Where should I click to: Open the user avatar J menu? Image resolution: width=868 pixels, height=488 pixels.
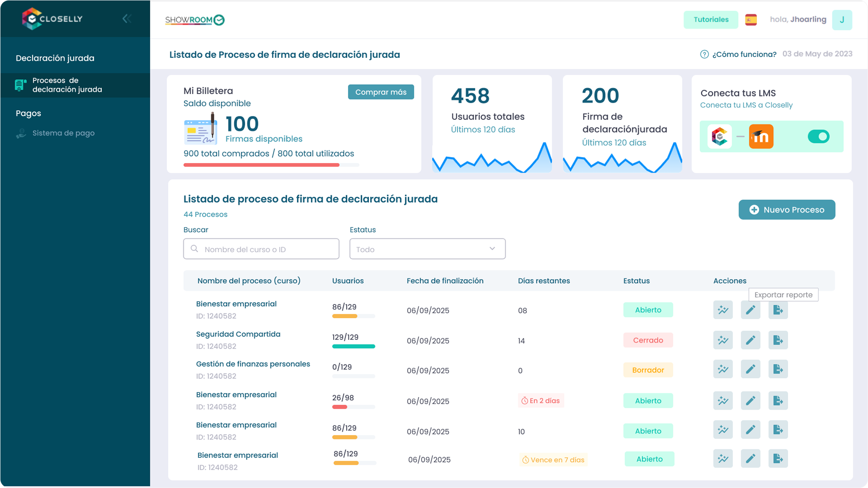pyautogui.click(x=841, y=20)
